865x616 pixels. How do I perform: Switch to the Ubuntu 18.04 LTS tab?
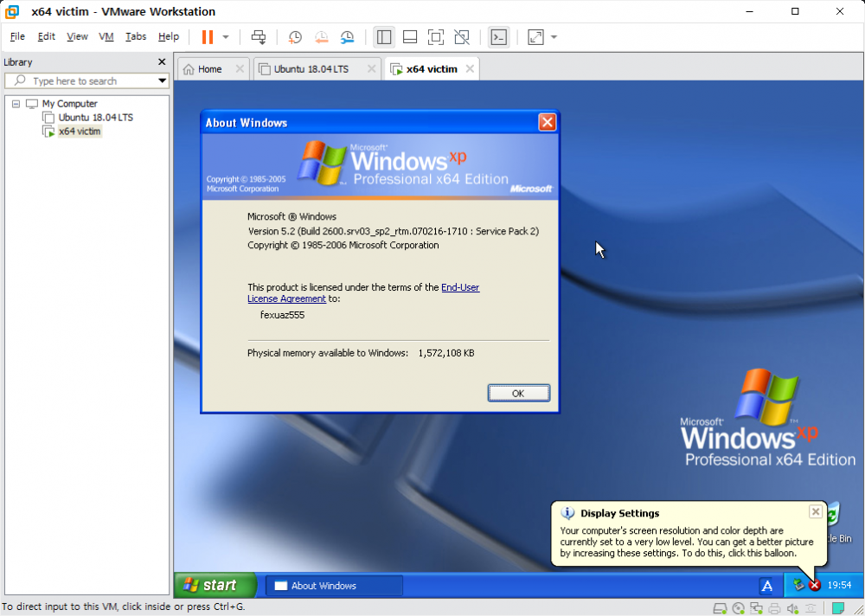tap(311, 69)
